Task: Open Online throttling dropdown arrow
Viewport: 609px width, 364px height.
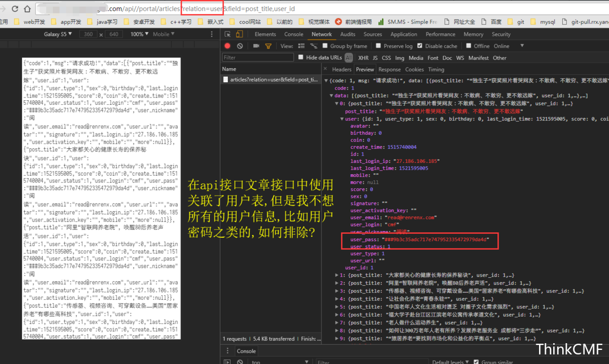Action: coord(522,46)
